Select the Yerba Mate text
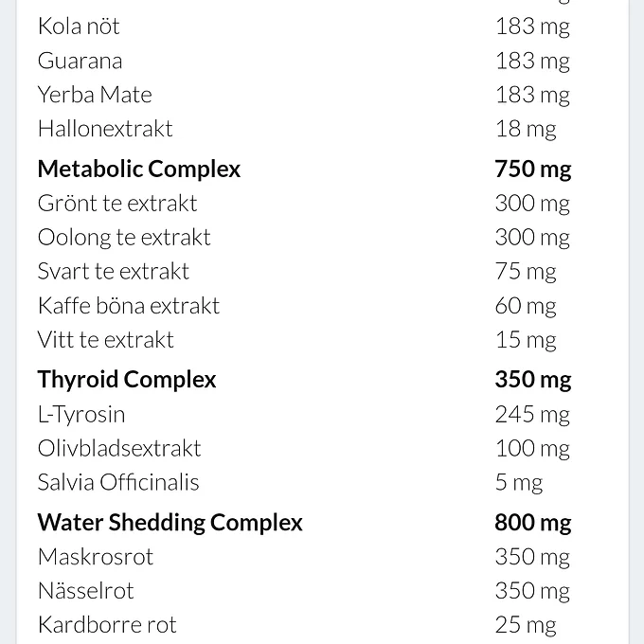 pyautogui.click(x=95, y=95)
